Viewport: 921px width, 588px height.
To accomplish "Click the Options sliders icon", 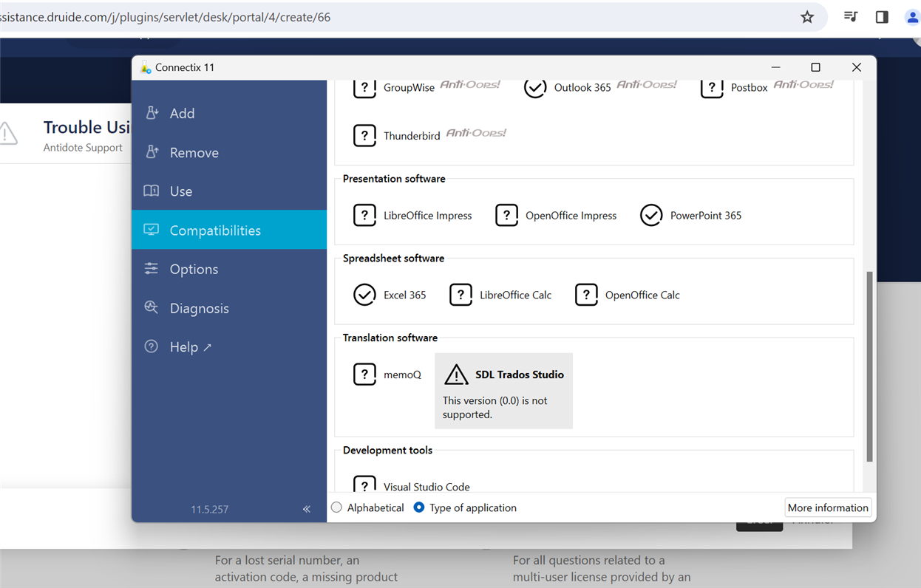I will pos(152,268).
